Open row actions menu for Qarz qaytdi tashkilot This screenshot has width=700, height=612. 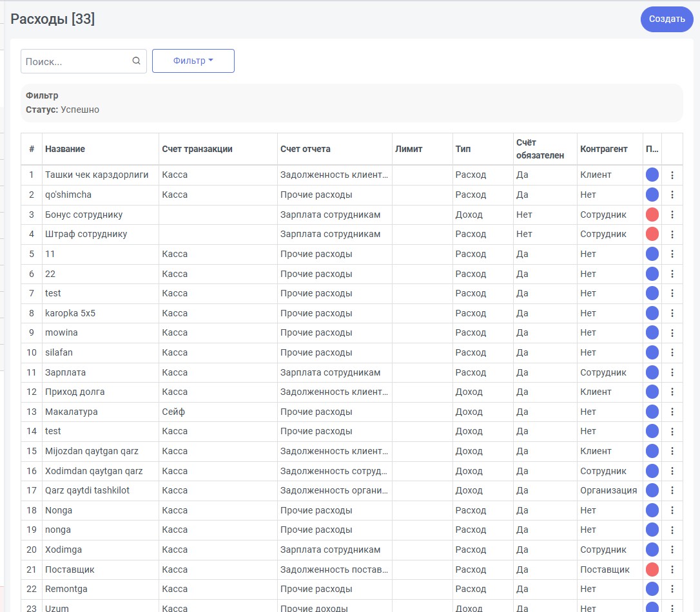click(x=672, y=490)
